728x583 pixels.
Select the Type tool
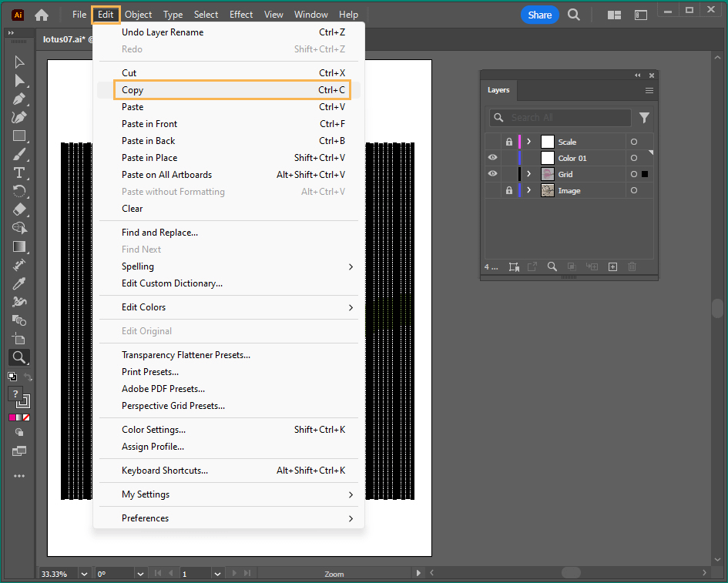pos(19,173)
